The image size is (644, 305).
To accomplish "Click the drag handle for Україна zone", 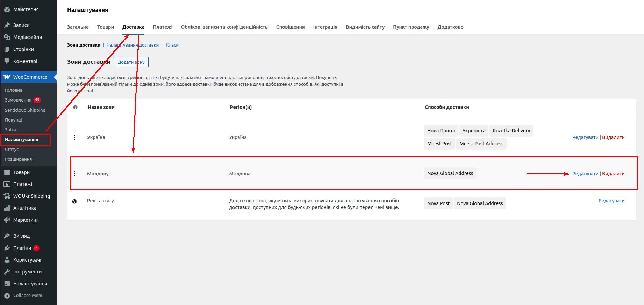I will (76, 138).
